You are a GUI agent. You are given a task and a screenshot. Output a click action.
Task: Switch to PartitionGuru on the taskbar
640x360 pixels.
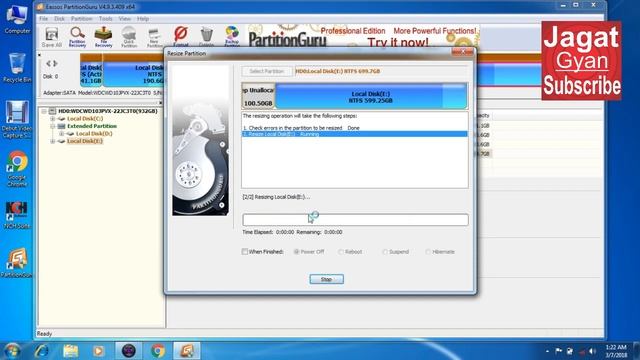187,351
